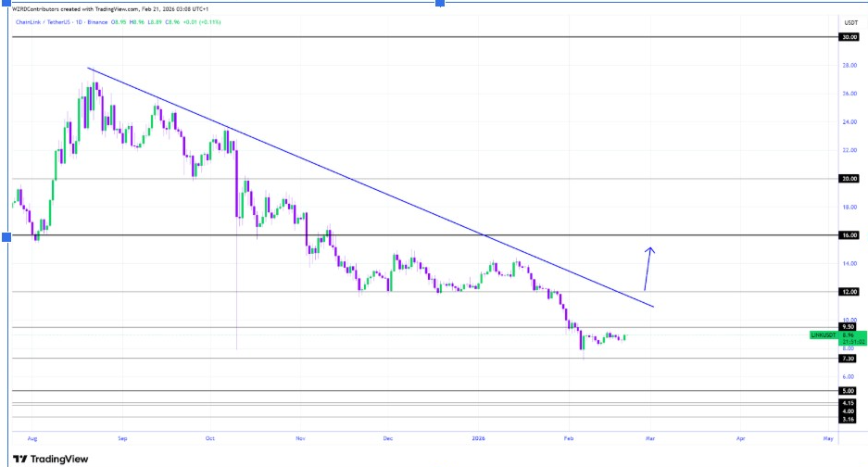Click the Feb label on time axis

coord(569,438)
